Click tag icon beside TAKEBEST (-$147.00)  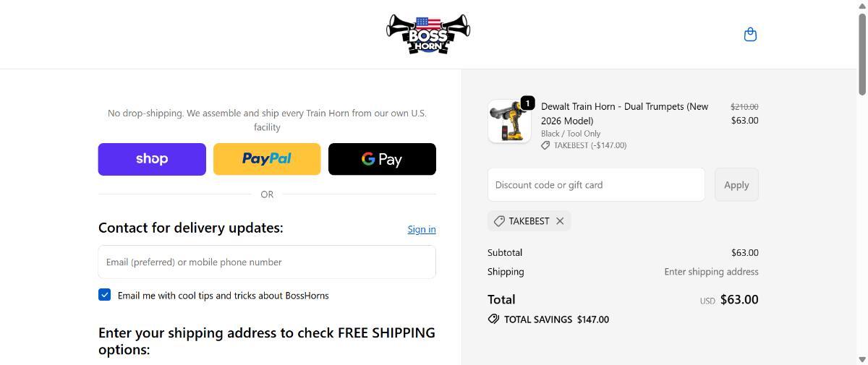coord(545,145)
